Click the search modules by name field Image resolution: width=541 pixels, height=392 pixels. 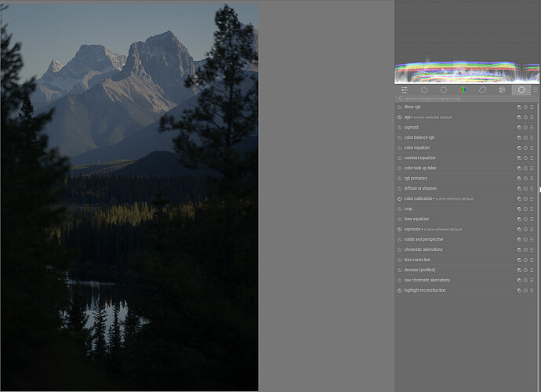click(x=467, y=99)
